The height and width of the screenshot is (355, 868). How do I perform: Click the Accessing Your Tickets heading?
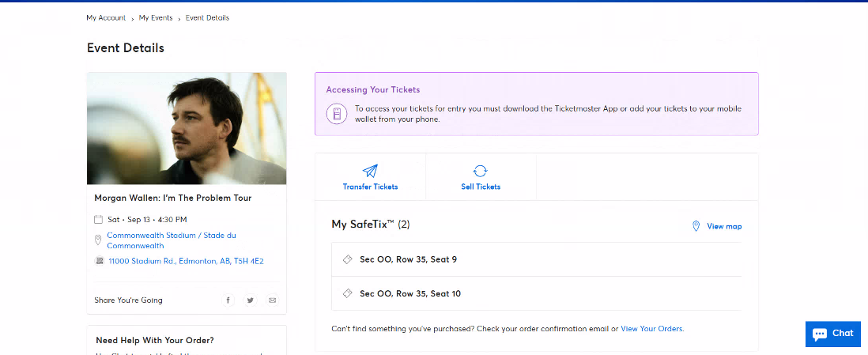[x=372, y=89]
